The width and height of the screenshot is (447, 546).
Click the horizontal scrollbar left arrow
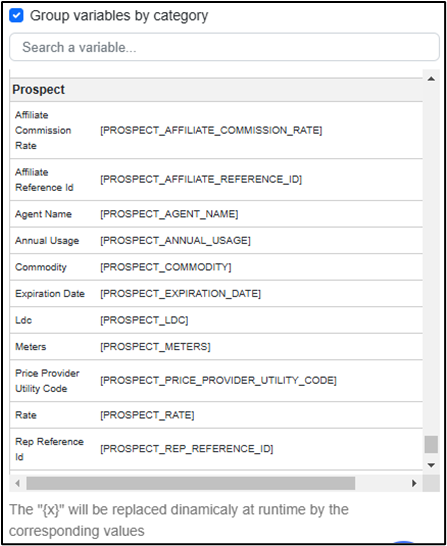17,483
